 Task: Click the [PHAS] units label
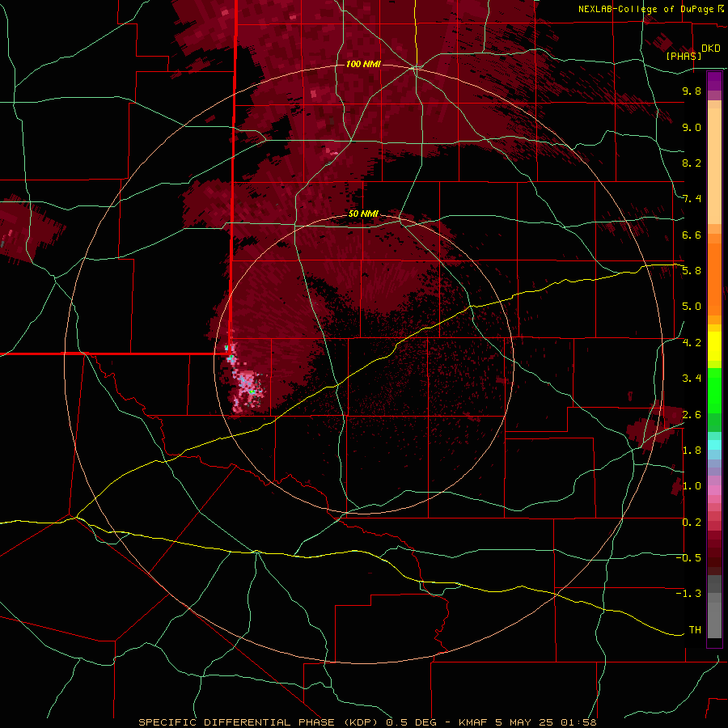[x=684, y=56]
